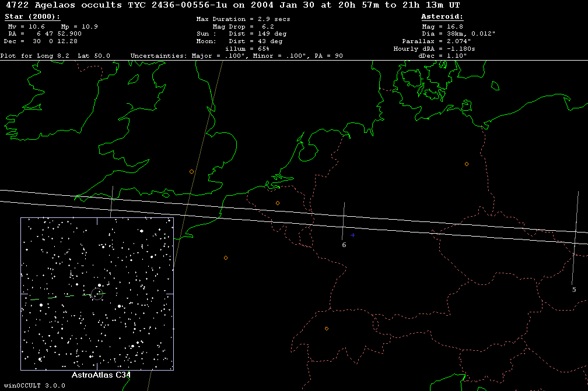This screenshot has width=588, height=391.
Task: Click the orange city marker in Switzerland
Action: pos(327,329)
